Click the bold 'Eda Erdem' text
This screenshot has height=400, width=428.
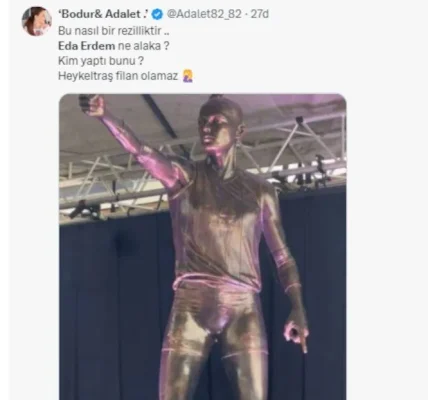87,46
